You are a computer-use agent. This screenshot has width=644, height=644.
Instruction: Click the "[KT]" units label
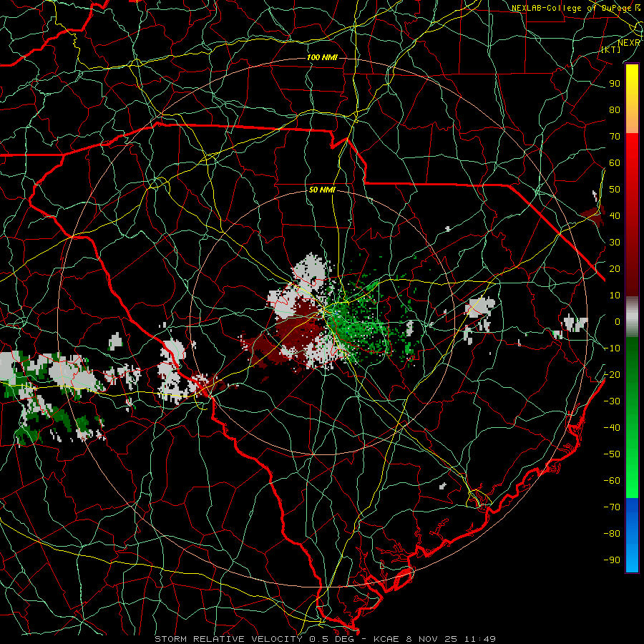611,49
